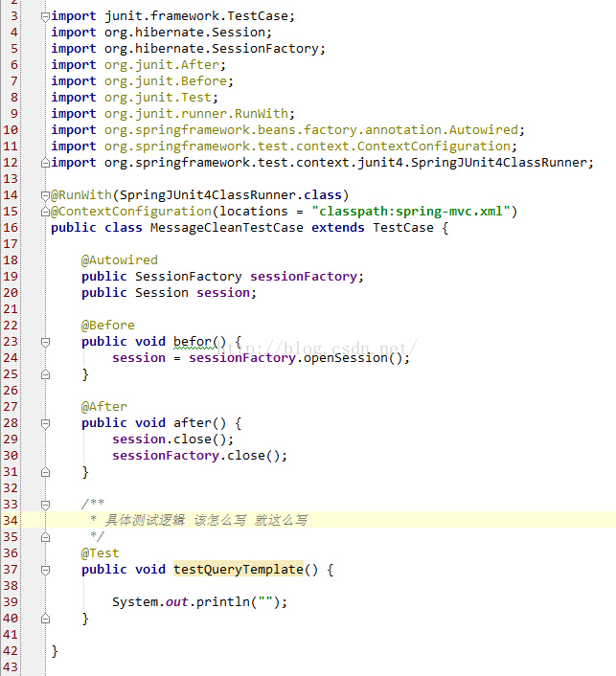
Task: Click extends TestCase in class declaration
Action: tap(373, 228)
